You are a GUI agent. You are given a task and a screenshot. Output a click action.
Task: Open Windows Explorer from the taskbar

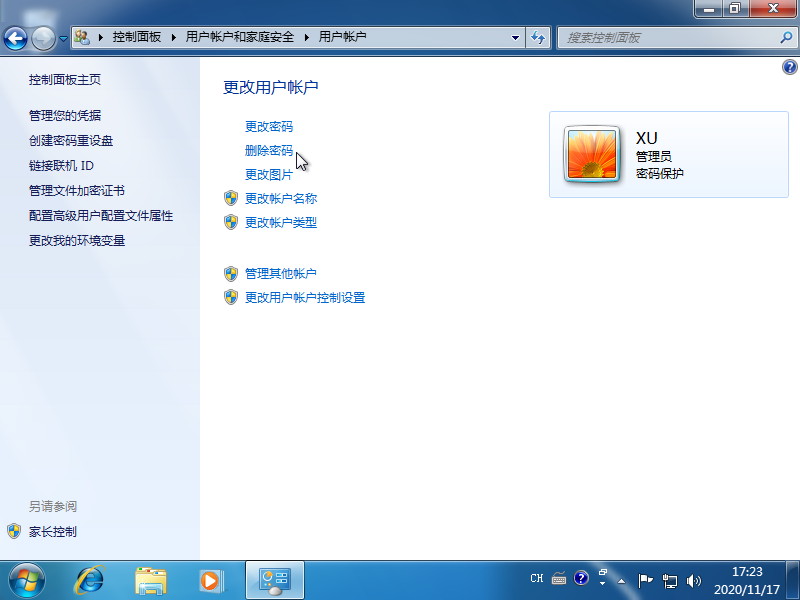[x=150, y=580]
